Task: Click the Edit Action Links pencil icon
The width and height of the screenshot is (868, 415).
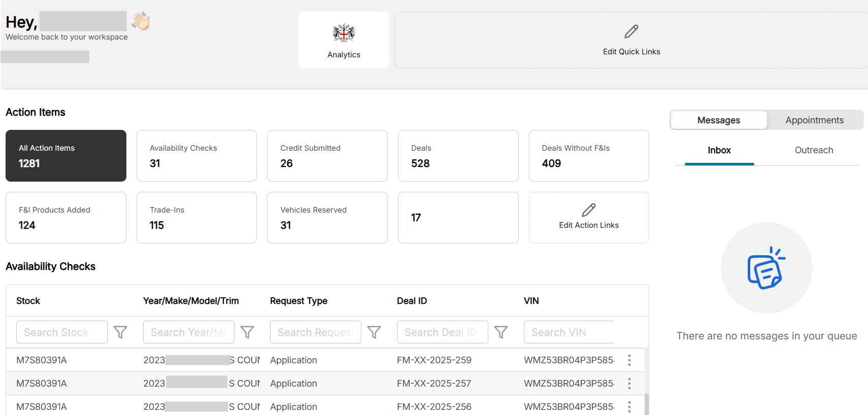Action: point(589,210)
